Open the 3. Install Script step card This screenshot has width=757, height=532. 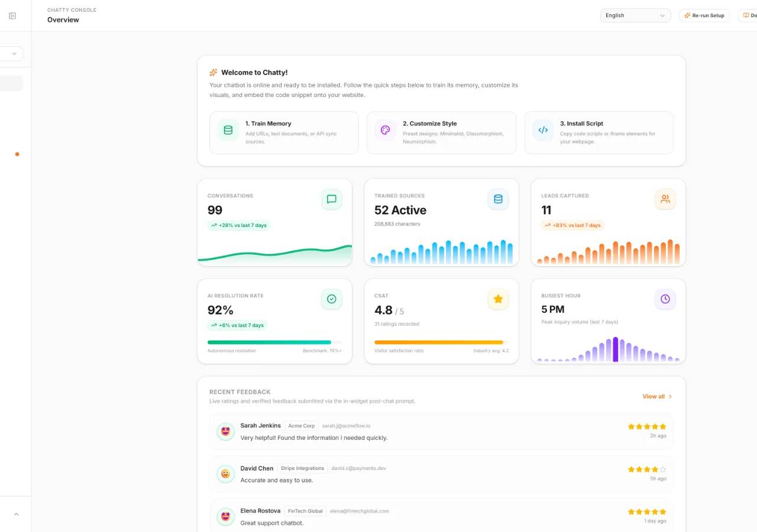pyautogui.click(x=599, y=132)
